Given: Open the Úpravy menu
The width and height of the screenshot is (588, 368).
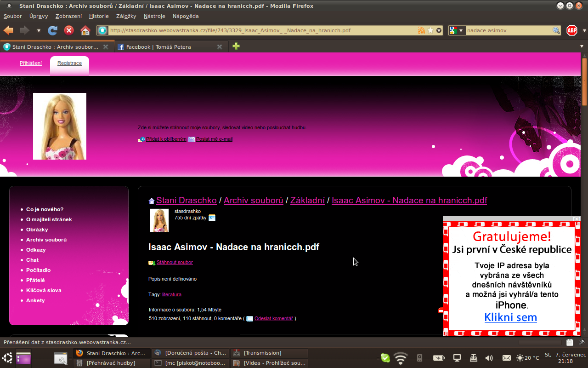Looking at the screenshot, I should coord(39,16).
